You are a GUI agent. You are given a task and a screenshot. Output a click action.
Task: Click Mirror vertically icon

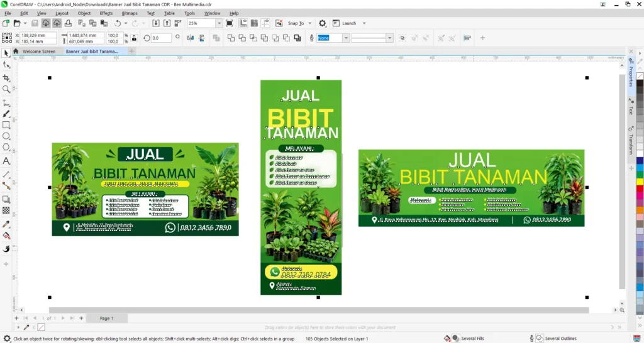(202, 38)
